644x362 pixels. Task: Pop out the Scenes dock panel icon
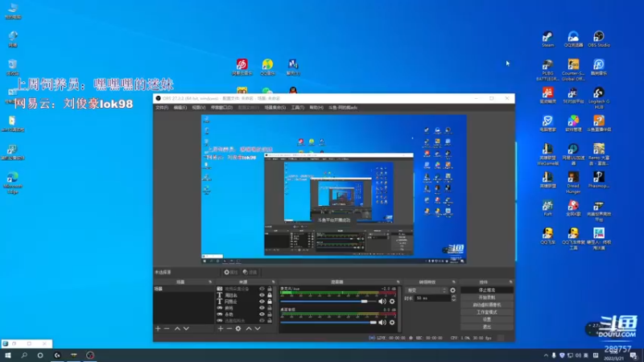pyautogui.click(x=210, y=282)
